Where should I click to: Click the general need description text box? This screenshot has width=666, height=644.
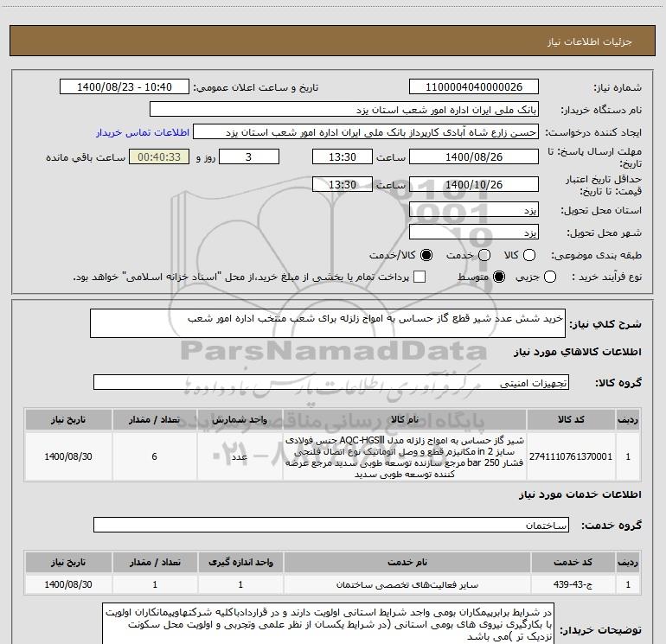click(328, 323)
